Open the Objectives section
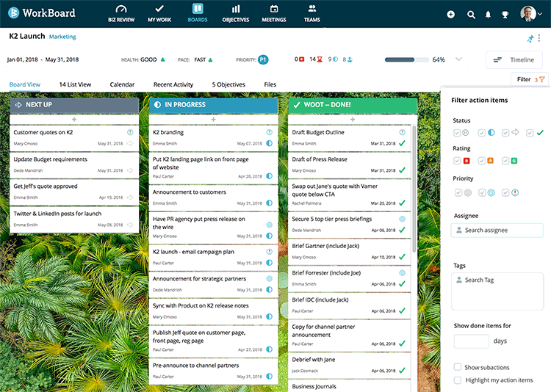The image size is (551, 392). pyautogui.click(x=235, y=14)
